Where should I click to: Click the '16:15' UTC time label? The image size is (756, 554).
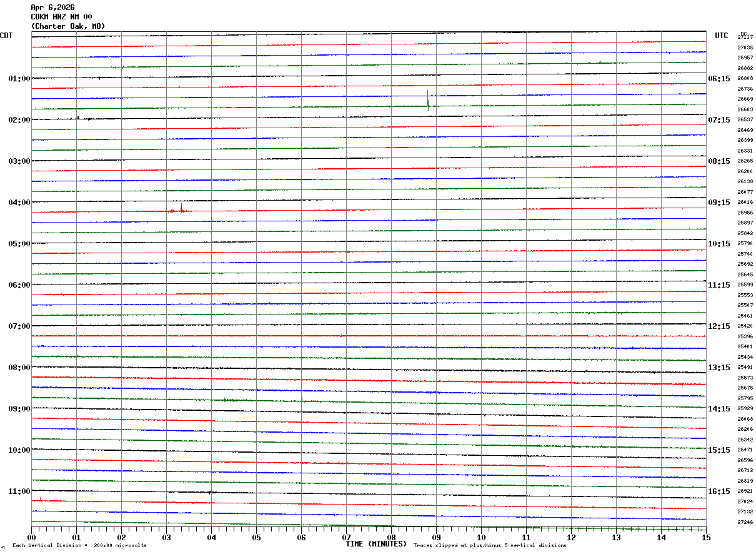click(x=719, y=491)
